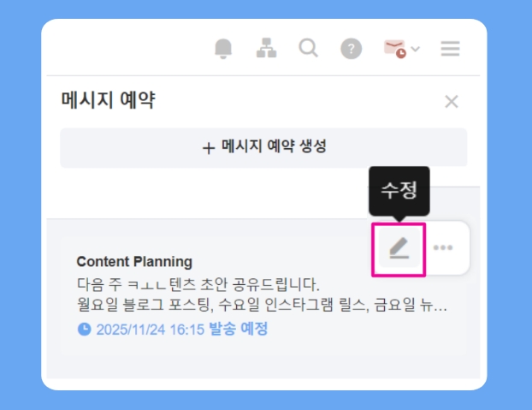Viewport: 532px width, 410px height.
Task: Open more options via three dots icon
Action: pos(443,247)
